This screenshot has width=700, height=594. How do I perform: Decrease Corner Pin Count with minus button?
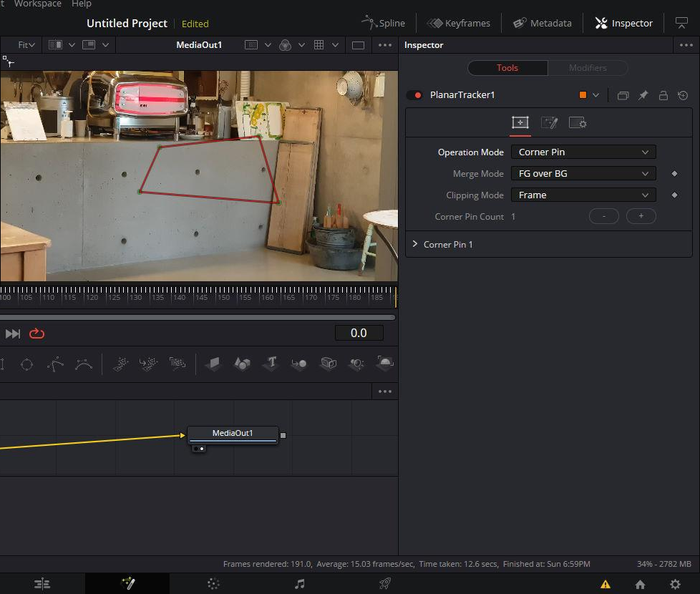click(603, 216)
